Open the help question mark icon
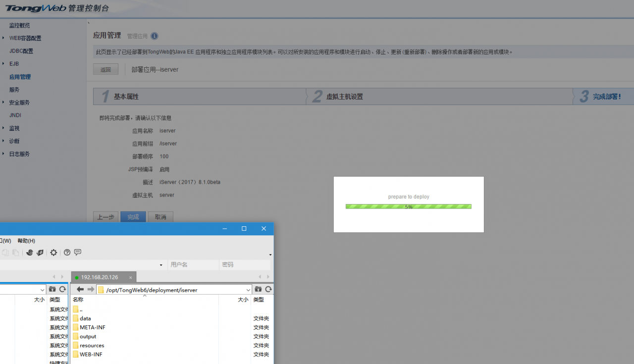The image size is (634, 364). click(67, 253)
